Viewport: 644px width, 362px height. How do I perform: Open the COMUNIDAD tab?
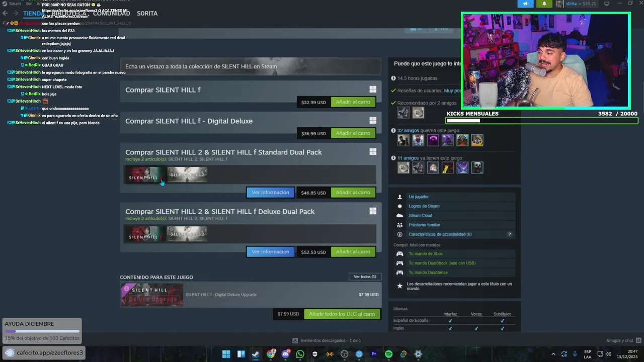pos(111,13)
